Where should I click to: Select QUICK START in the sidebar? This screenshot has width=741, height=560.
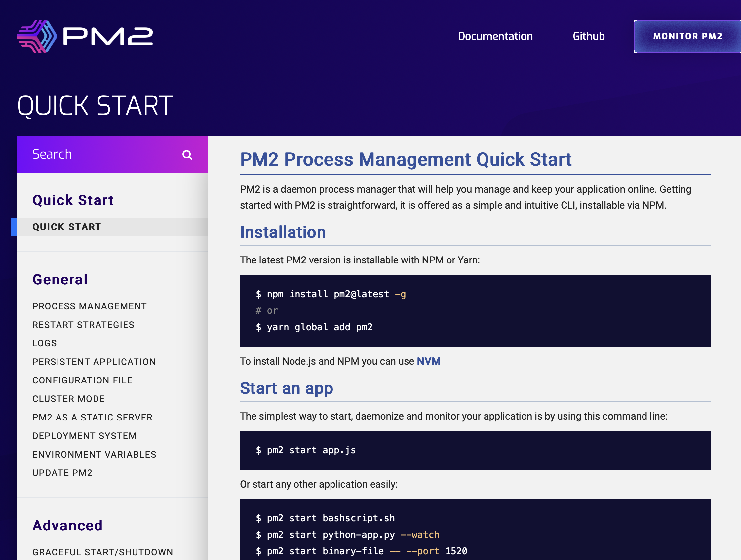[112, 227]
